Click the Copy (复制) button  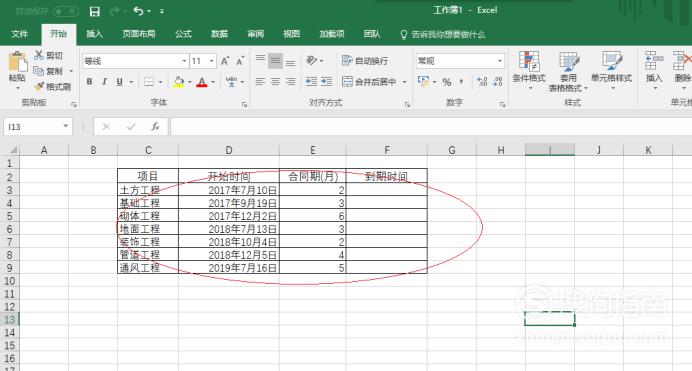49,71
